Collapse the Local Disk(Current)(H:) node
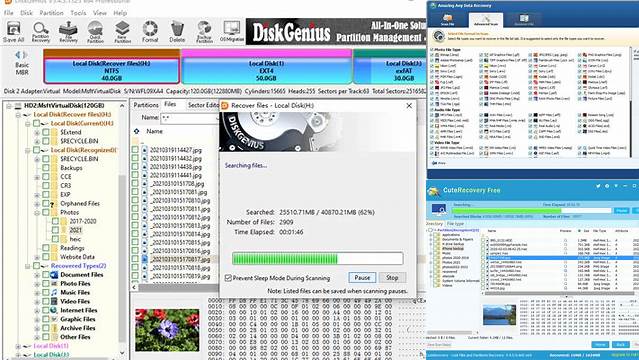This screenshot has width=639, height=360. (28, 124)
